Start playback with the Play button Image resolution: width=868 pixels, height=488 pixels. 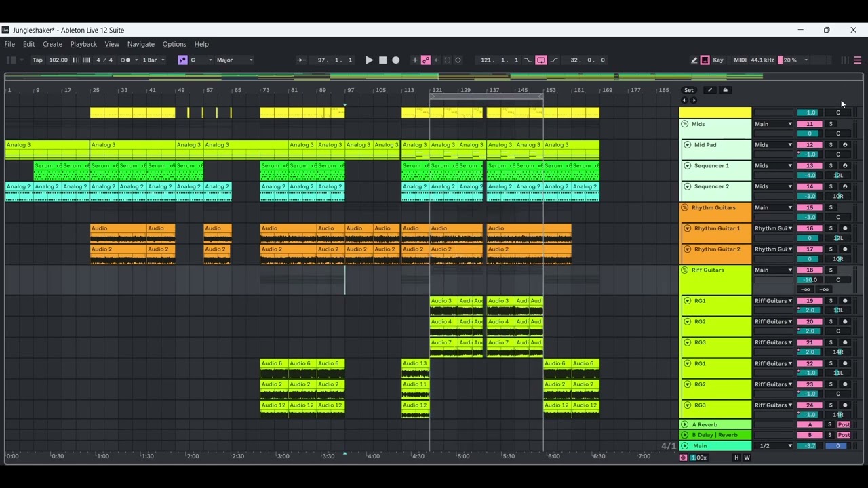[x=369, y=60]
